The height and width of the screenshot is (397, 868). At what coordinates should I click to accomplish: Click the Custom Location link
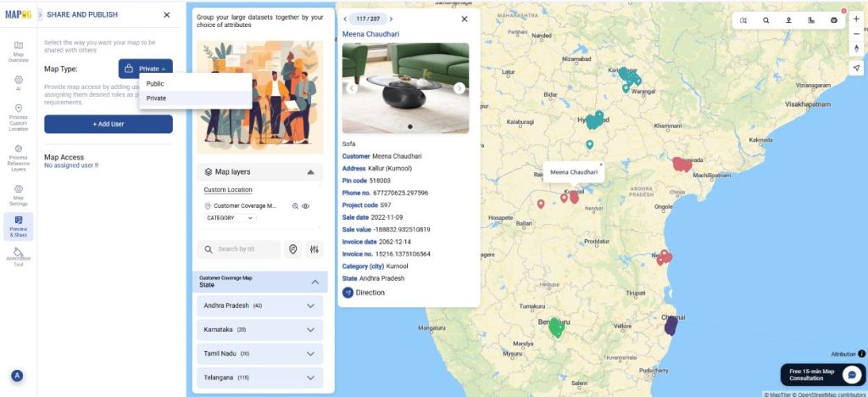click(228, 190)
